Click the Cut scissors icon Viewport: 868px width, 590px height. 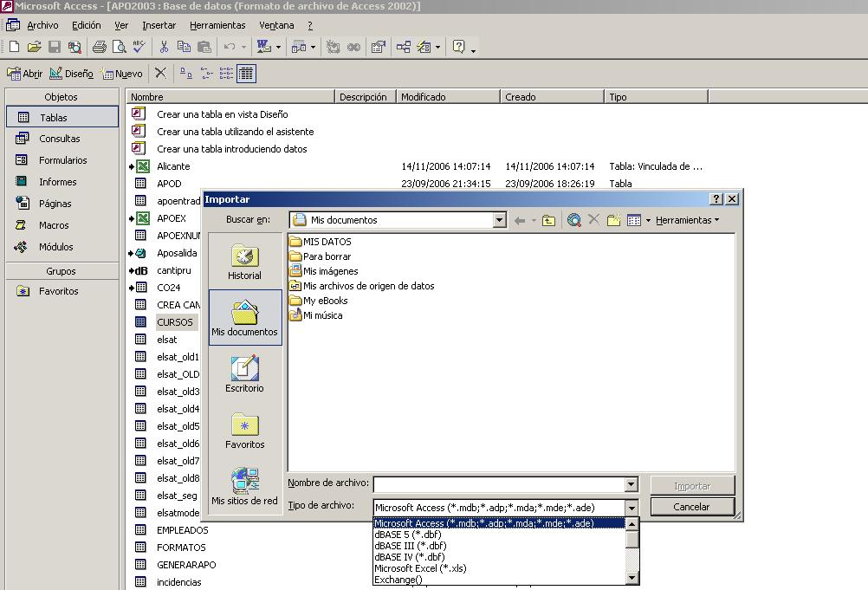tap(164, 47)
